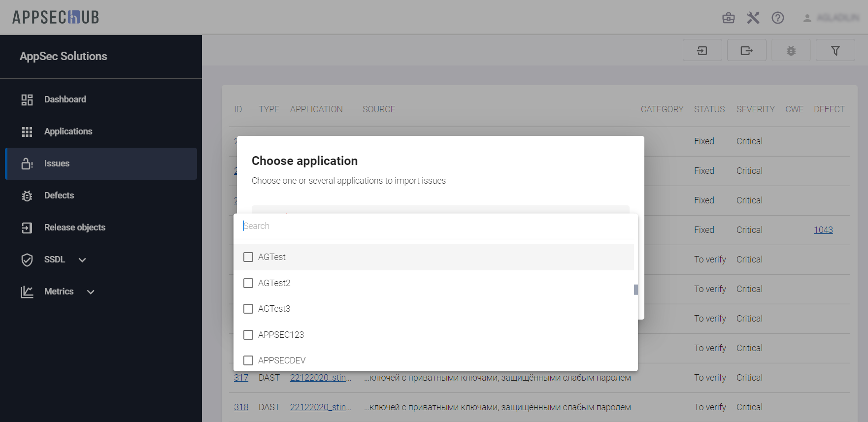The width and height of the screenshot is (868, 422).
Task: Go to Dashboard in the sidebar
Action: click(65, 99)
